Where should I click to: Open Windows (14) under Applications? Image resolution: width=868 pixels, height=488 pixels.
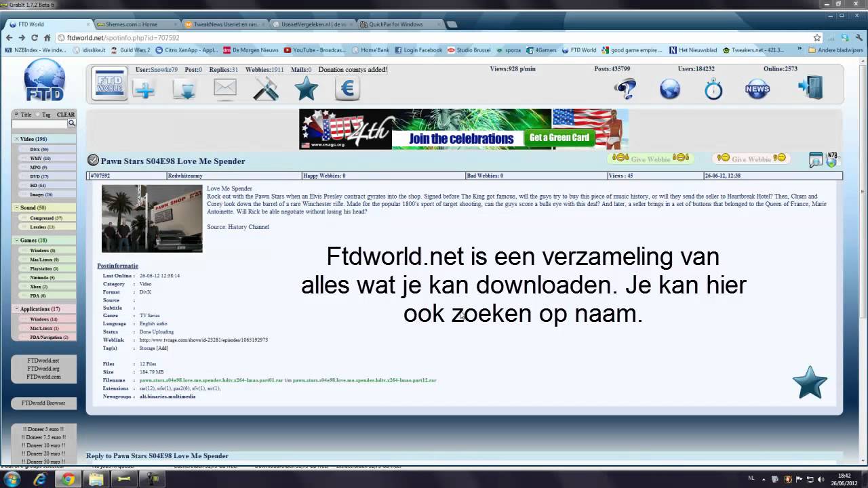tap(43, 319)
